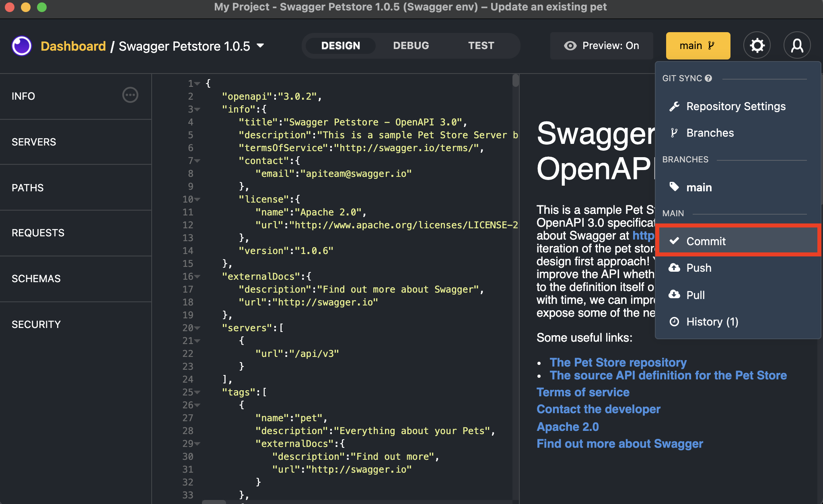The image size is (823, 504).
Task: Collapse the externalDocs block at line 16
Action: point(197,277)
